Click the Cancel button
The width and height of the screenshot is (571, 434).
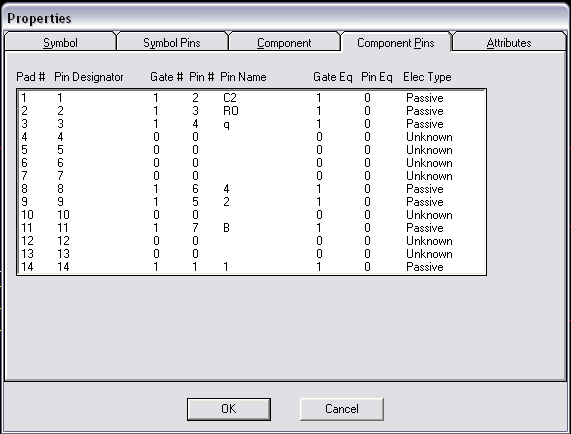(342, 409)
